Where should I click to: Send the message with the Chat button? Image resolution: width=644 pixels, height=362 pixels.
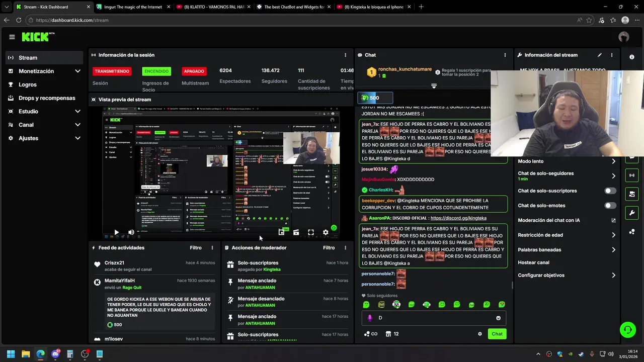point(497,334)
